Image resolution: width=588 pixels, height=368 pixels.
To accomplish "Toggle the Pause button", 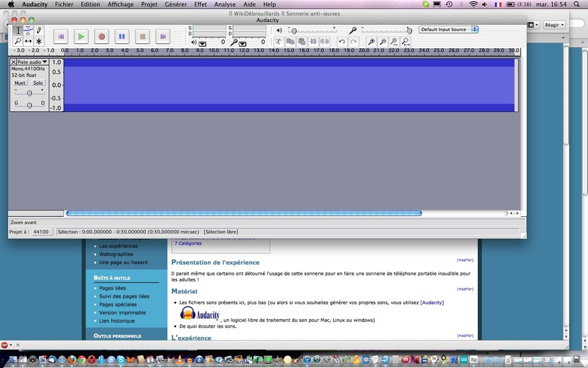I will pos(122,36).
